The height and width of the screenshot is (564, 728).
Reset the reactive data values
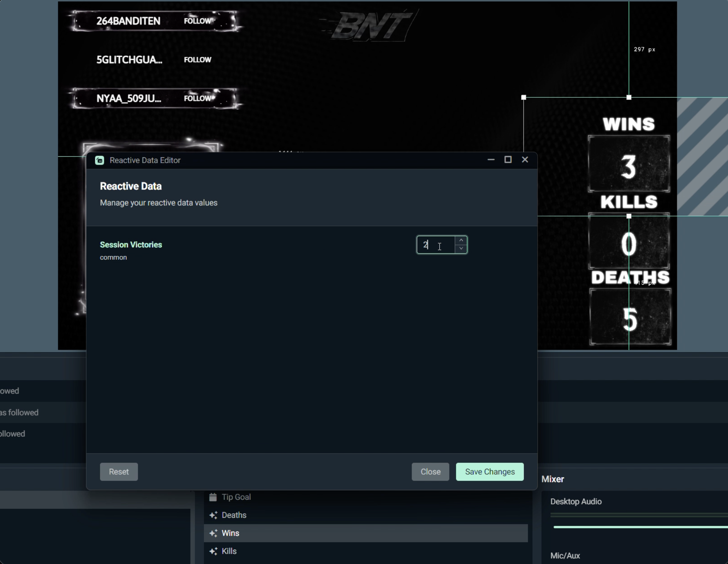coord(119,472)
